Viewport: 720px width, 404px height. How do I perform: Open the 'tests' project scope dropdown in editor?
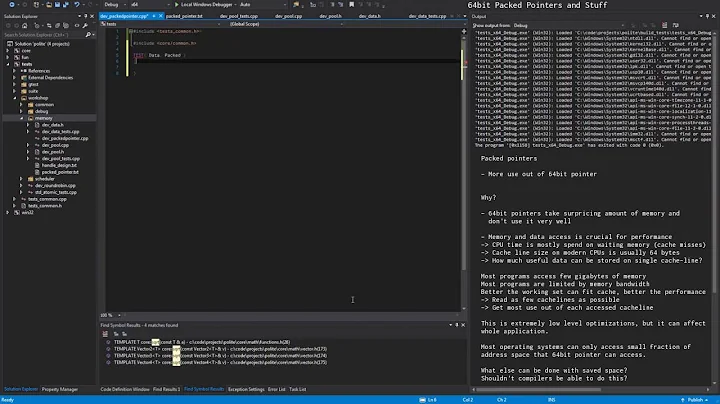(161, 24)
